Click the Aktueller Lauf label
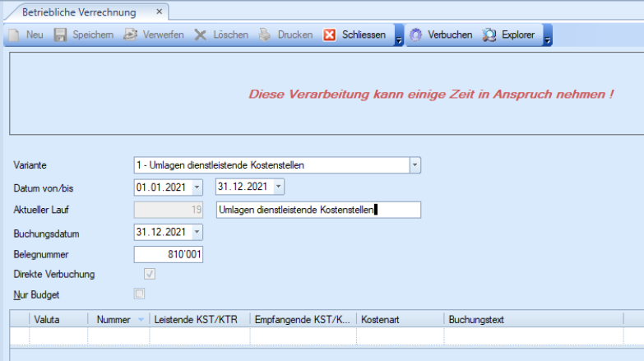644x361 pixels. (41, 210)
